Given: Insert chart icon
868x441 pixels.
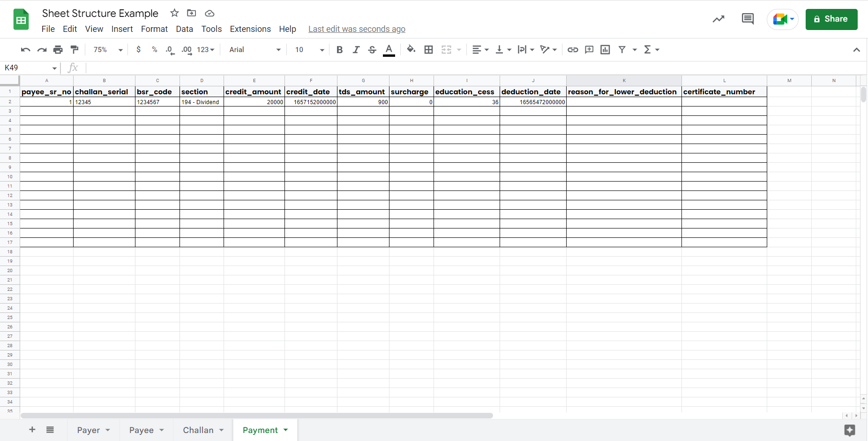Looking at the screenshot, I should 605,50.
